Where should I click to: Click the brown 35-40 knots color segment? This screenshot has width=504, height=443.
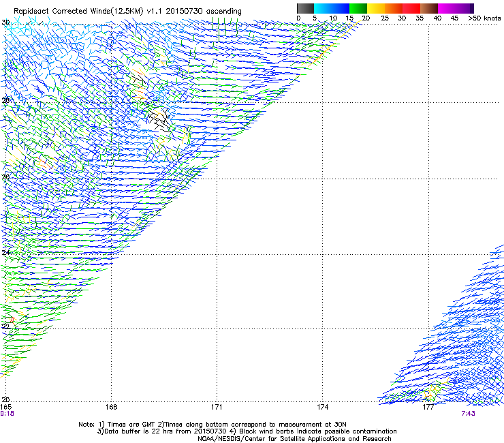[429, 8]
